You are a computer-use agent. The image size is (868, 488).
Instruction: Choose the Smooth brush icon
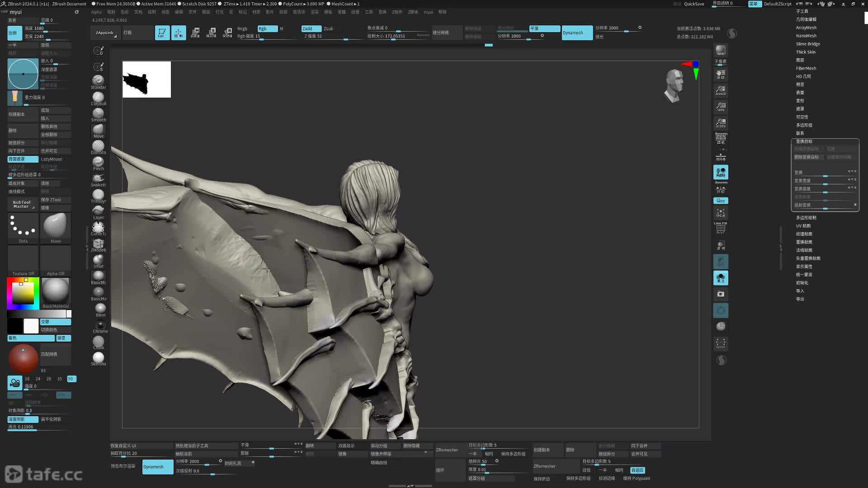[98, 114]
